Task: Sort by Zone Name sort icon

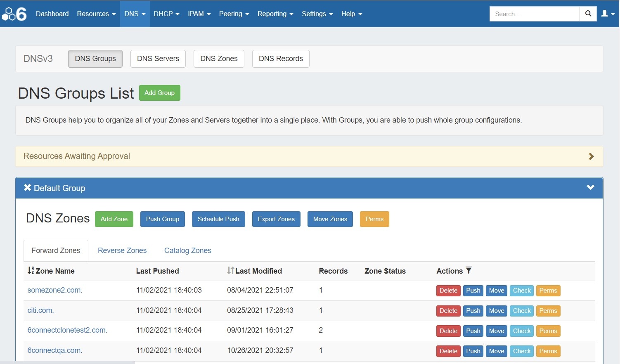Action: (31, 271)
